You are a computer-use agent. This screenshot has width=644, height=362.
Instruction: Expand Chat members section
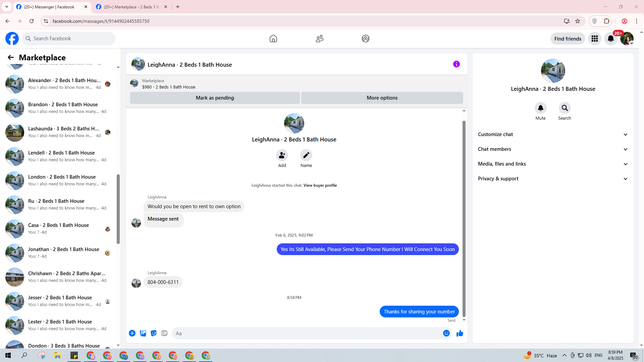tap(552, 149)
